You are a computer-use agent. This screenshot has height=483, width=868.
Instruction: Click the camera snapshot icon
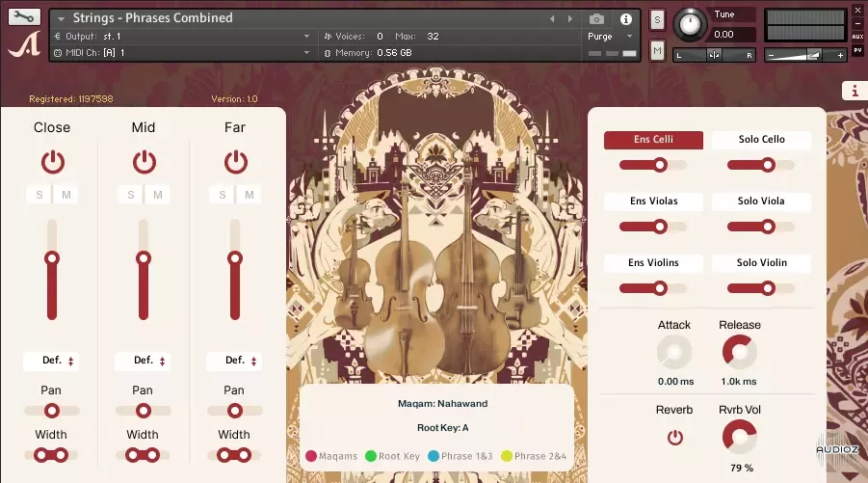[x=596, y=18]
